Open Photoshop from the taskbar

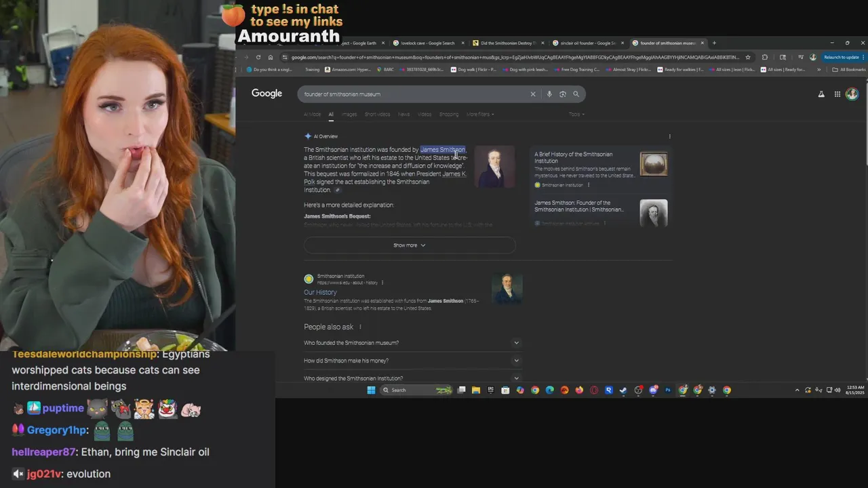[x=668, y=390]
